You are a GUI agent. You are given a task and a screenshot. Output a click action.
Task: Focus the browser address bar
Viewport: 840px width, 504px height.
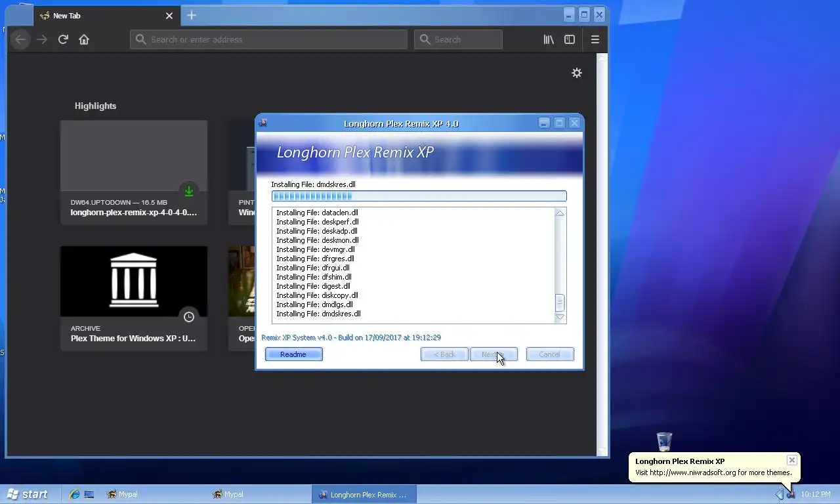[x=268, y=39]
